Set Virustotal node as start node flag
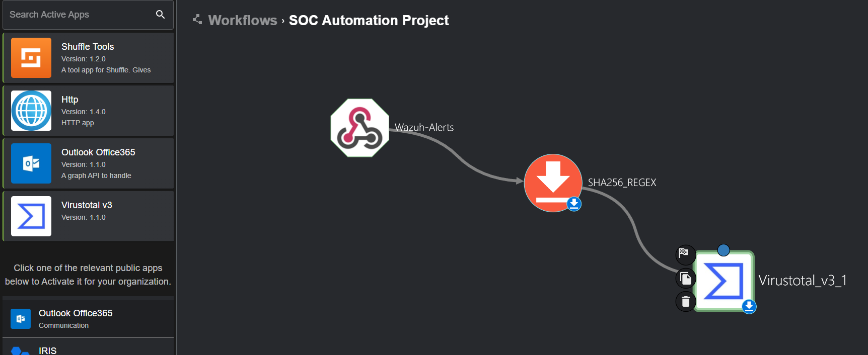 (685, 254)
